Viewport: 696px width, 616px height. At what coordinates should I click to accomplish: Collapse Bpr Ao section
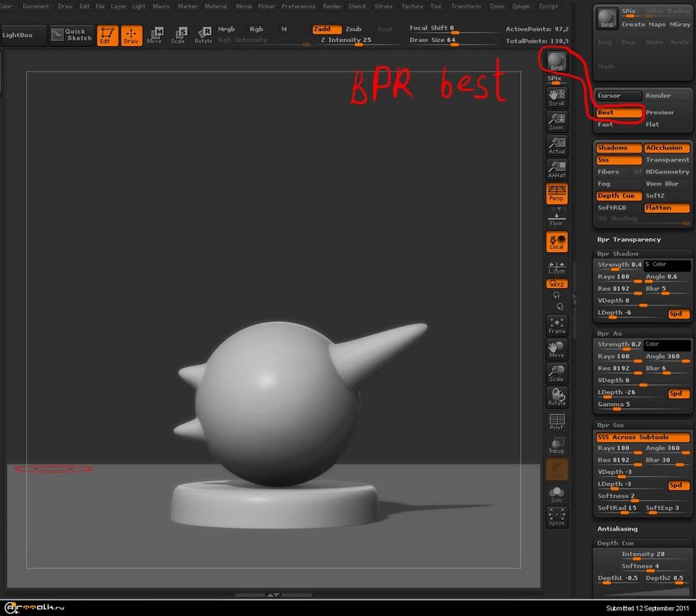click(610, 333)
